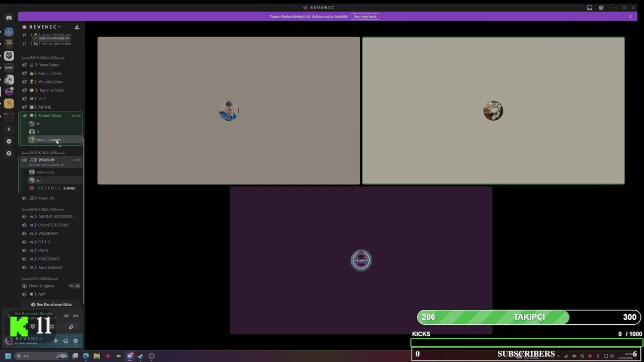Open the activities icon in voice panel
The image size is (644, 362).
click(52, 327)
